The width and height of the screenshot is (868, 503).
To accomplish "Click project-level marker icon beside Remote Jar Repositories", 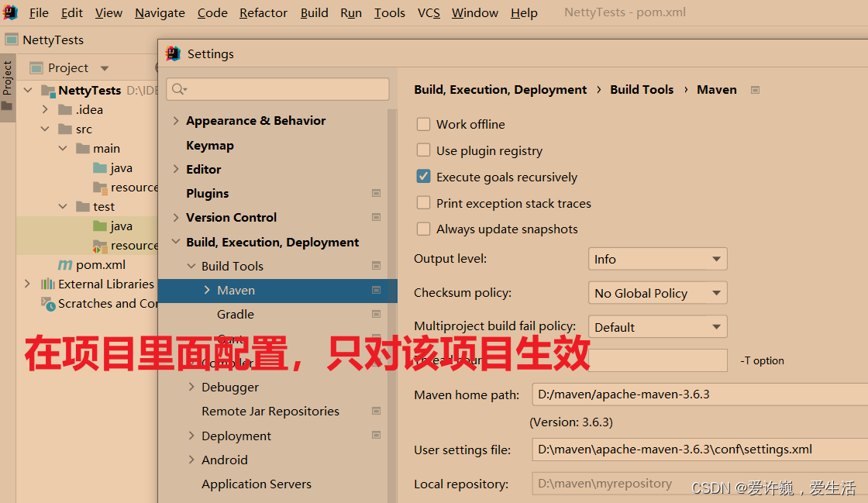I will tap(376, 411).
